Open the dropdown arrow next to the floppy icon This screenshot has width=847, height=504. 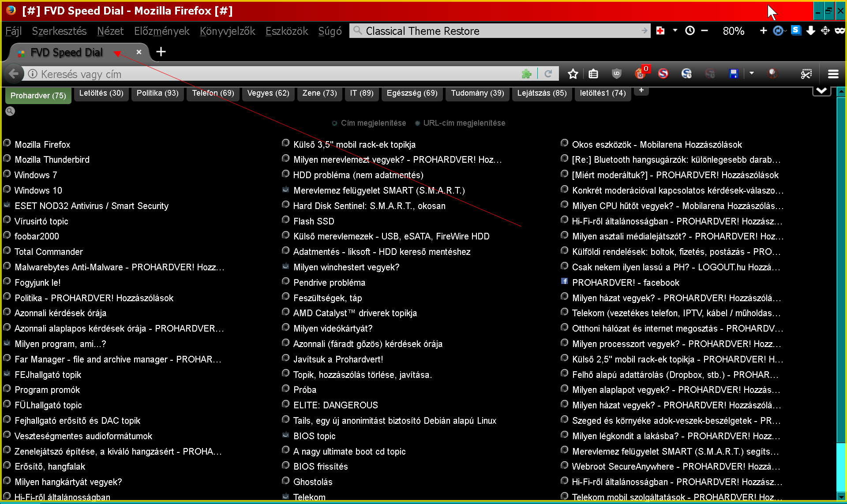(751, 73)
